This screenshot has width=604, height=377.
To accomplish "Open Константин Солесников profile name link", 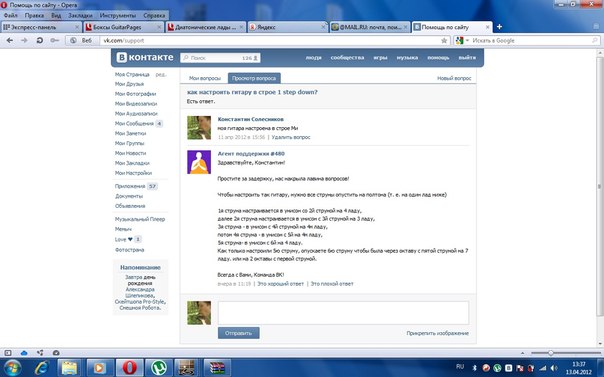I will 250,119.
